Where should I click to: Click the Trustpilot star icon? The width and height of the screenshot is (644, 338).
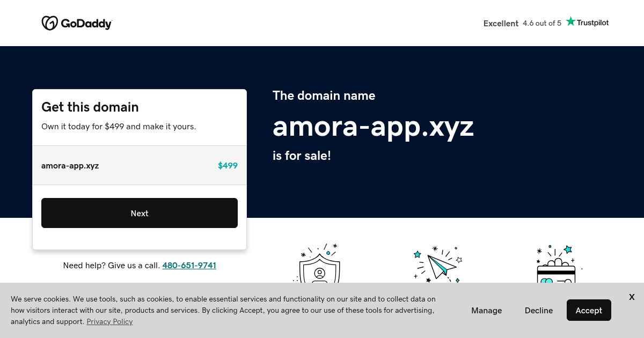point(570,21)
